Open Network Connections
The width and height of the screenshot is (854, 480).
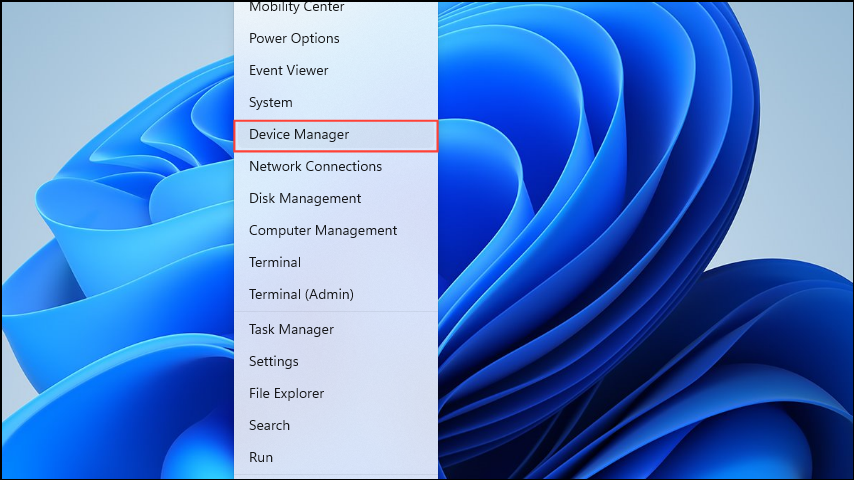[x=315, y=166]
